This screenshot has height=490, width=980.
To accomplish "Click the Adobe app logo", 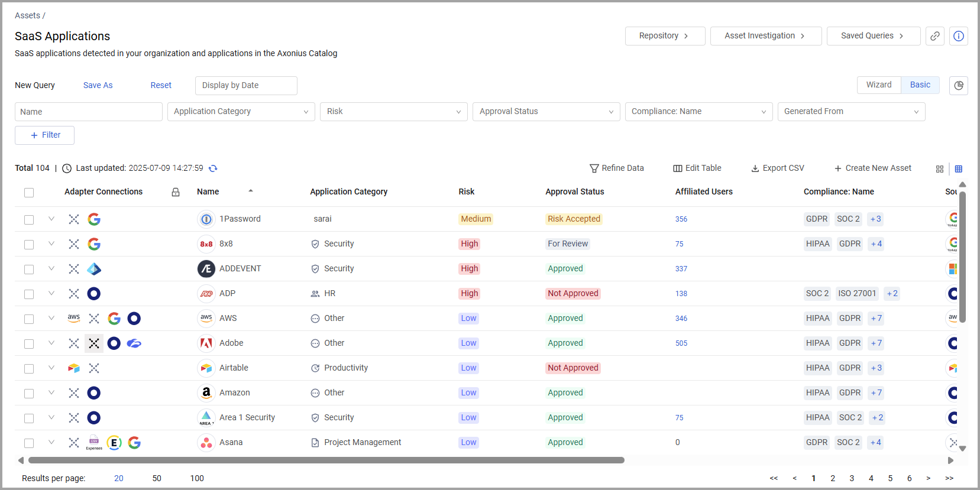I will [x=206, y=343].
